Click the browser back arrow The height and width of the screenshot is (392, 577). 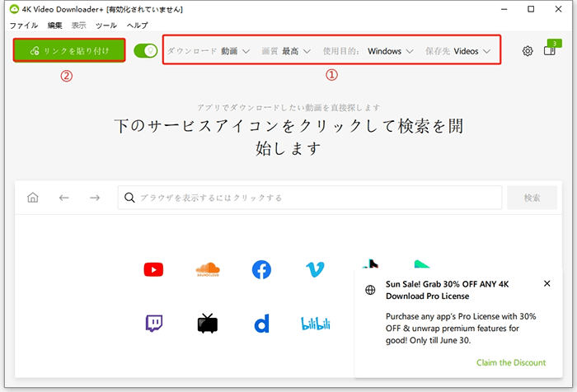(64, 198)
